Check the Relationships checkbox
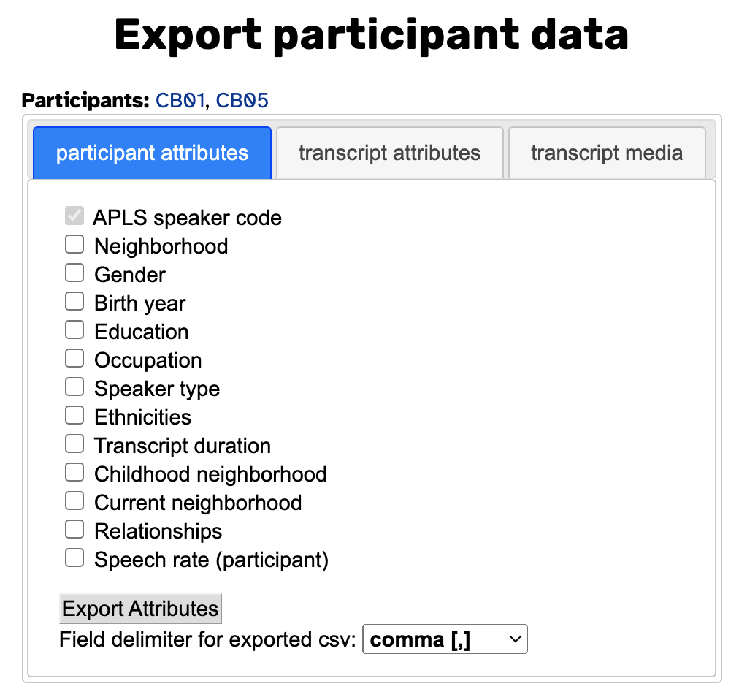Screen dimensions: 739x700 [74, 530]
